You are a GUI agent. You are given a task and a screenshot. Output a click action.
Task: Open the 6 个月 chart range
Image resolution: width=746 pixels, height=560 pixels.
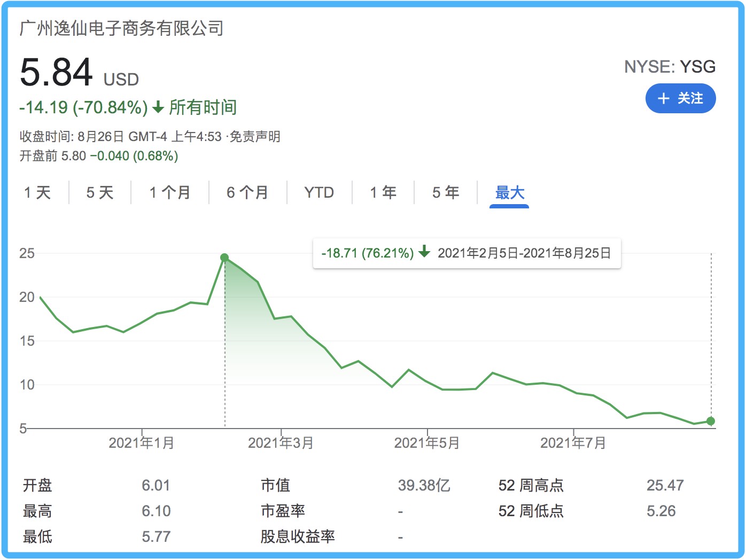tap(247, 192)
